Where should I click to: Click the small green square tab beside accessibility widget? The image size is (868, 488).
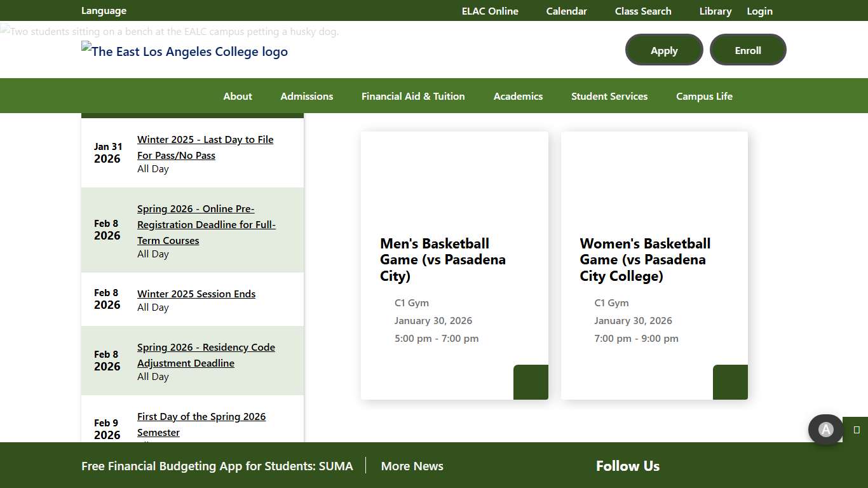pos(856,430)
